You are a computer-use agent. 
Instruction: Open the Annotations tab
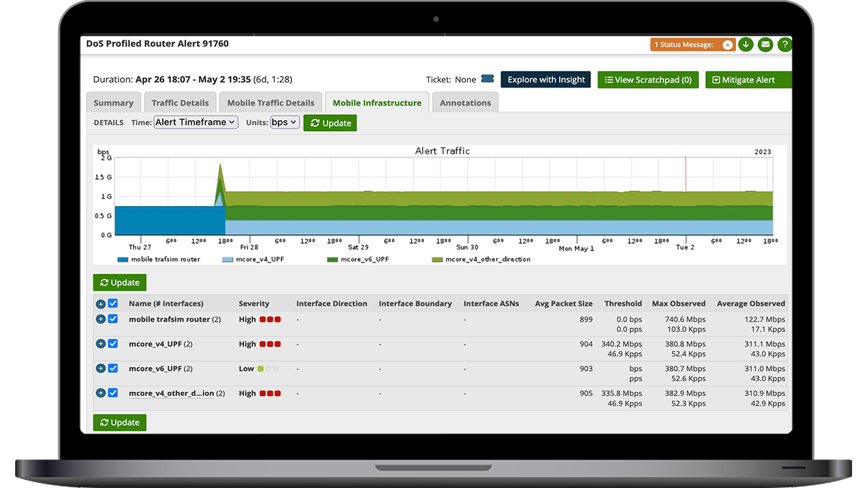pyautogui.click(x=465, y=102)
